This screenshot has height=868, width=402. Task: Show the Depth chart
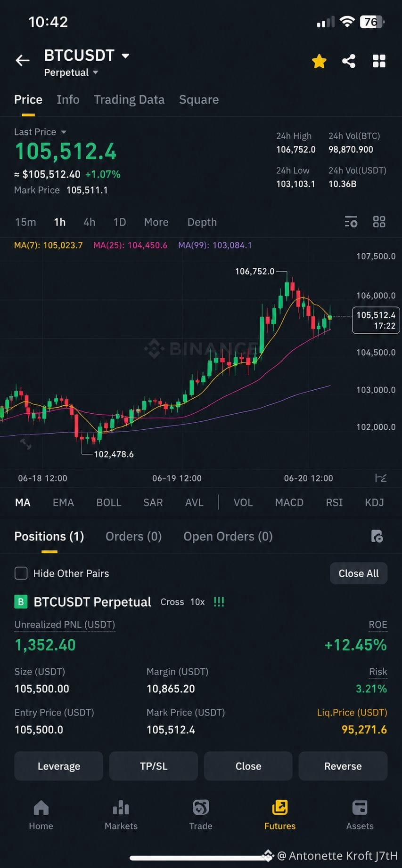tap(202, 222)
